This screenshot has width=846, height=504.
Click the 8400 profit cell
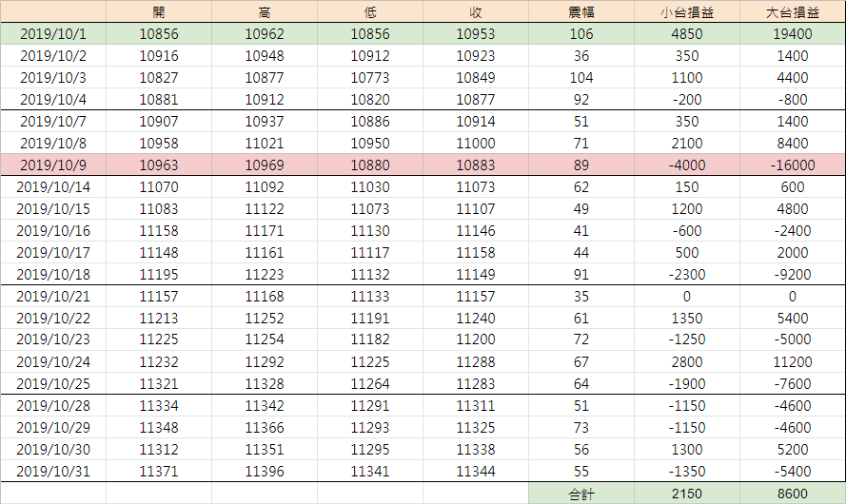point(793,143)
